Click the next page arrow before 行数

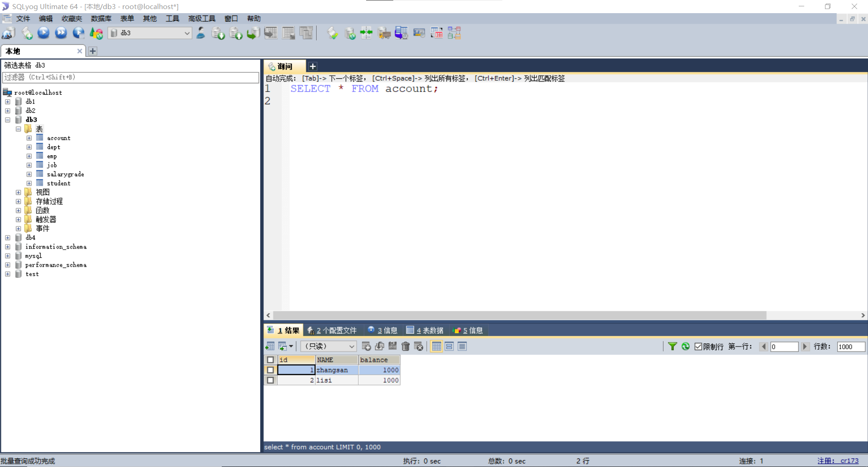coord(805,347)
